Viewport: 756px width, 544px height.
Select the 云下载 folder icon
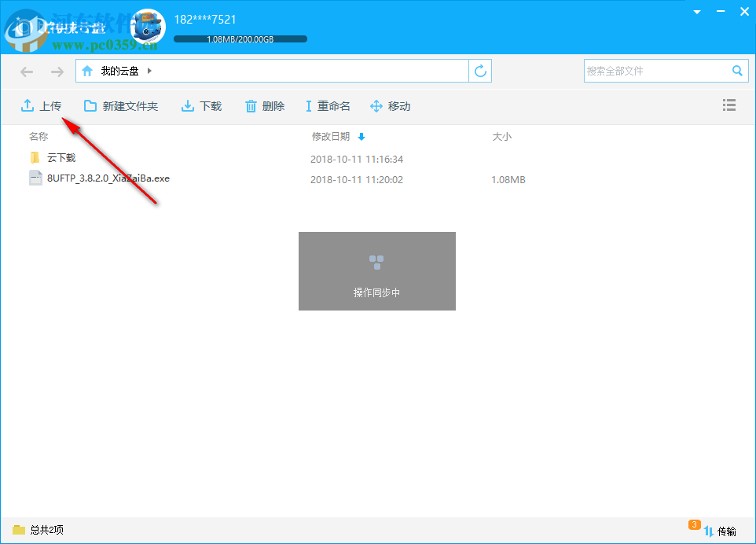click(x=35, y=158)
